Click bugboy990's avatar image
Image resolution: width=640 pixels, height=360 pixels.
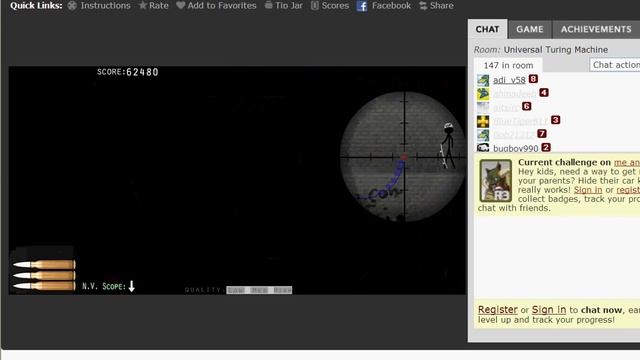point(483,148)
